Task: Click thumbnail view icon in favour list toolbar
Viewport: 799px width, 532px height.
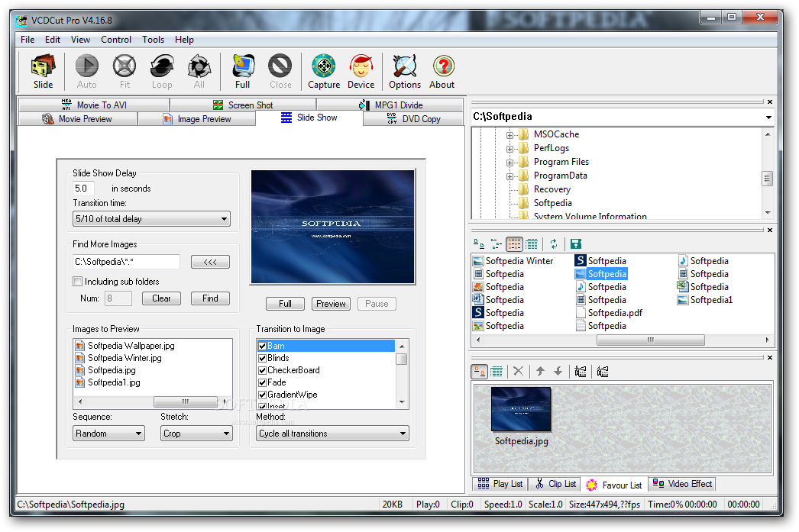Action: pos(480,371)
